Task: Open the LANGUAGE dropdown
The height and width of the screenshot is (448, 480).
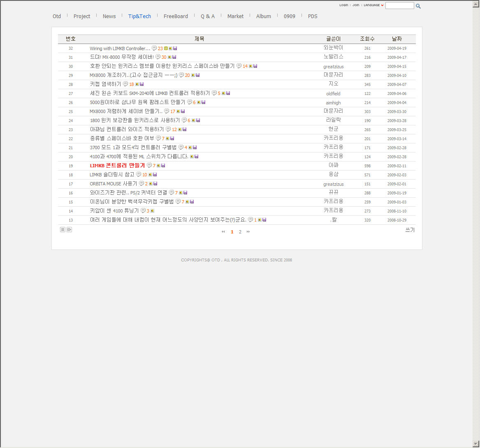Action: (373, 5)
